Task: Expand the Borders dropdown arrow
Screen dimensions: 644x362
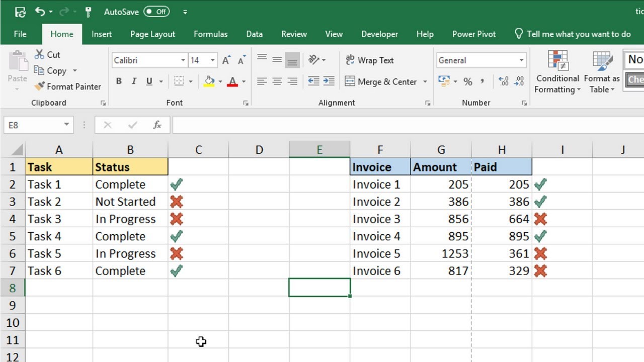Action: (191, 81)
